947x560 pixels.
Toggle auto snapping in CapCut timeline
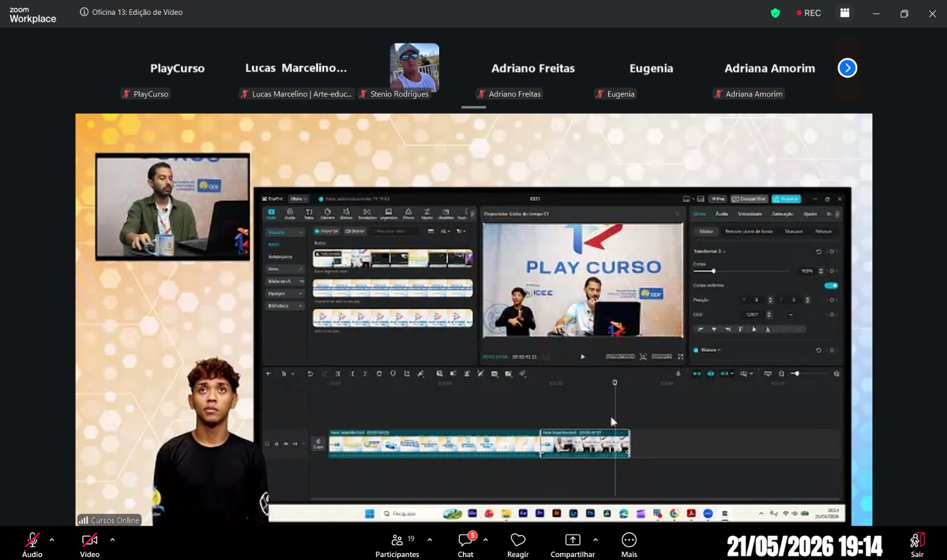710,374
